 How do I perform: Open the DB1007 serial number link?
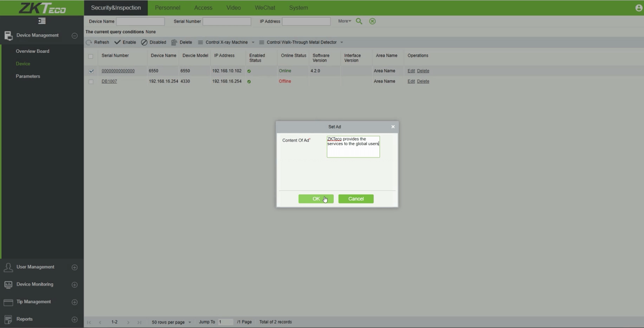[x=109, y=81]
